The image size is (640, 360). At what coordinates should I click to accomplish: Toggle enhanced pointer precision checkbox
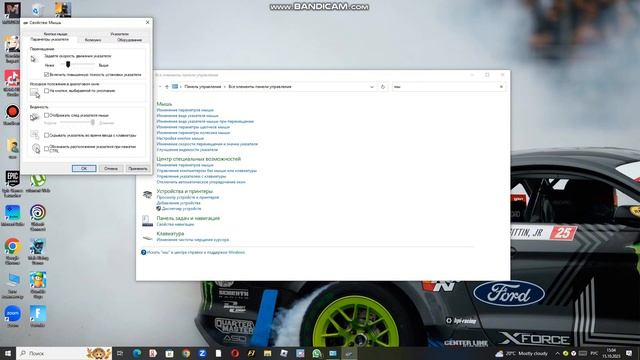[x=47, y=75]
